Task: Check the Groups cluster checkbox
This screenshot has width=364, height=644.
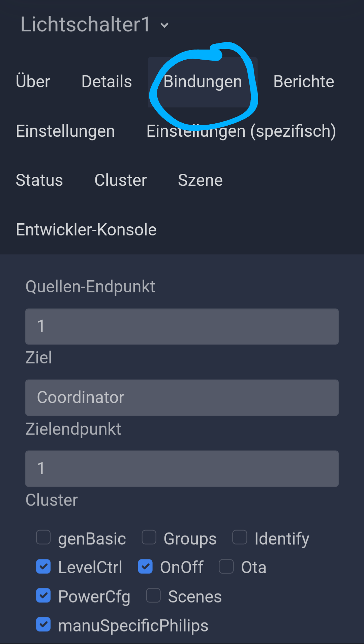Action: point(149,537)
